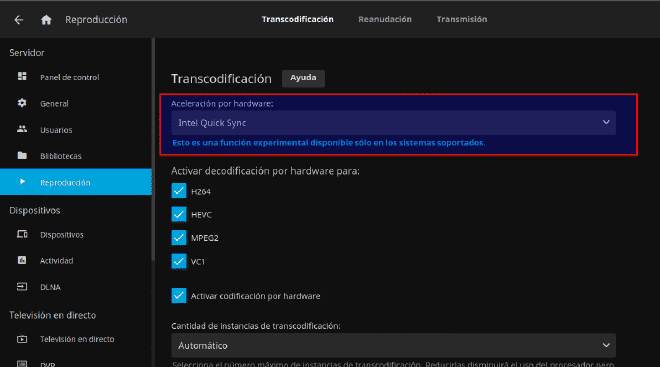Image resolution: width=660 pixels, height=367 pixels.
Task: Switch to the Reanudación tab
Action: point(385,19)
